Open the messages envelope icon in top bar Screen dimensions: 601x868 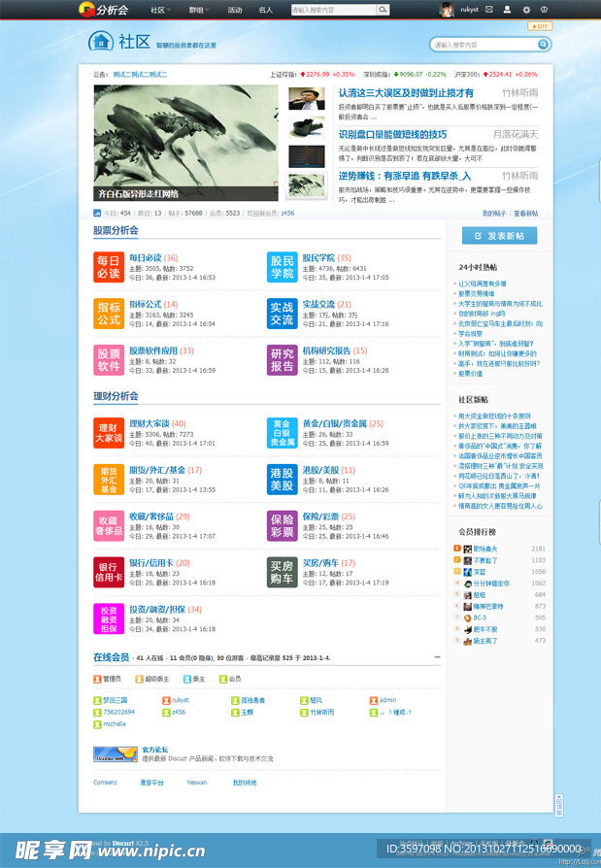pyautogui.click(x=489, y=10)
